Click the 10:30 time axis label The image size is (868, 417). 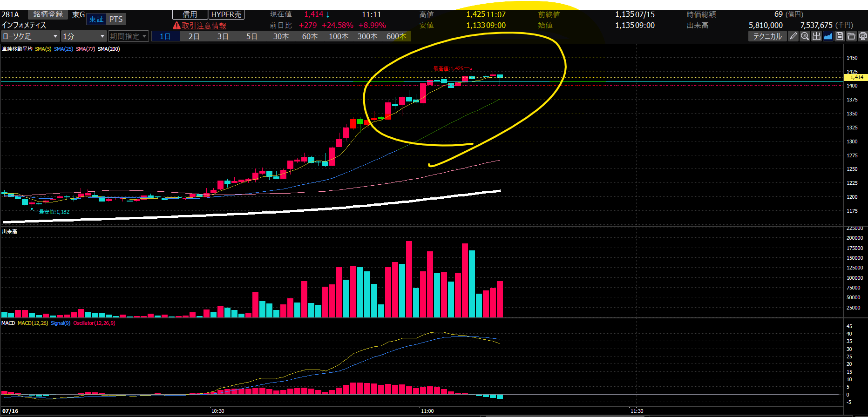pos(217,411)
